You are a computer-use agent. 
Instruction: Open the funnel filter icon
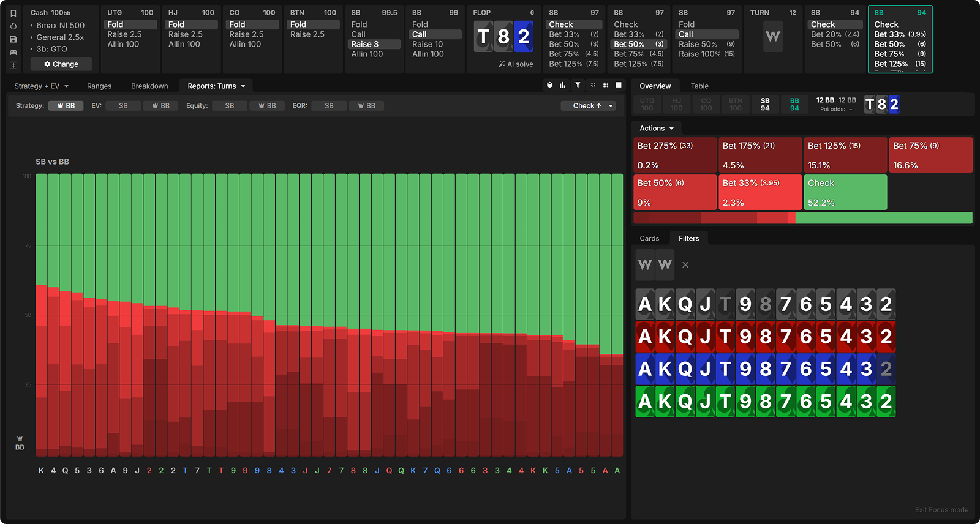point(578,85)
